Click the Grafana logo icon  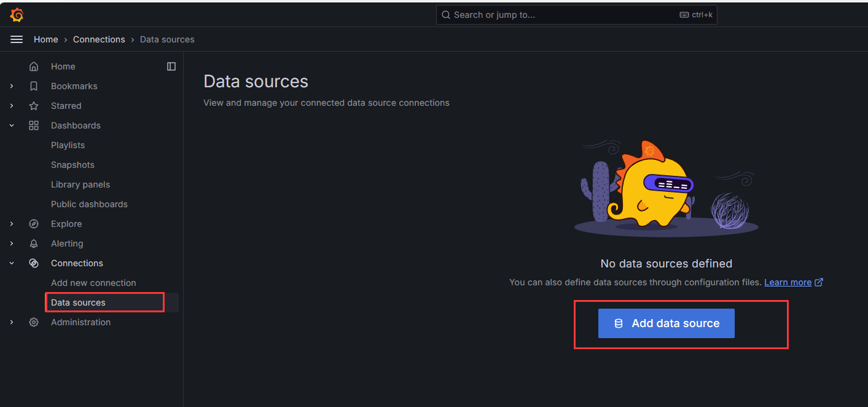17,15
